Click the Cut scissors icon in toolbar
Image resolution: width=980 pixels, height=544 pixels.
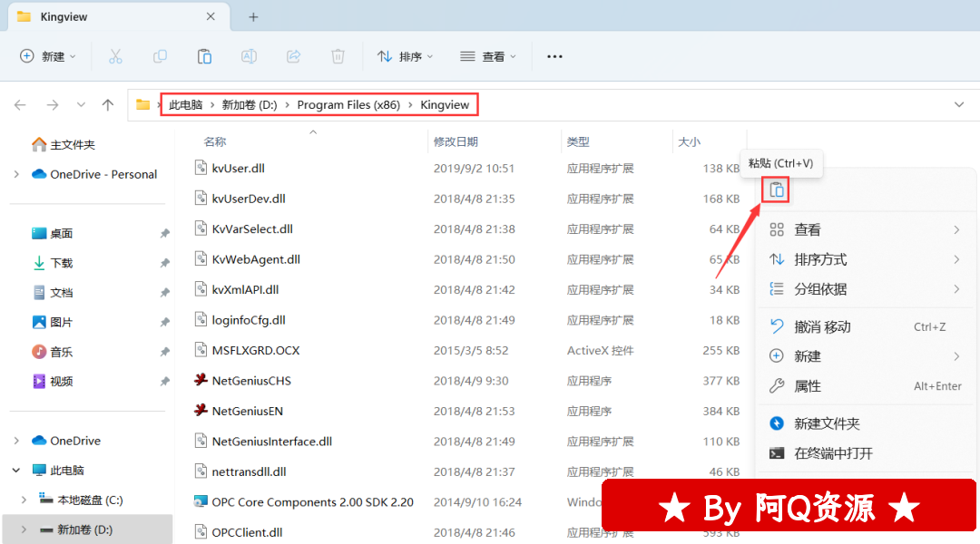pos(115,57)
